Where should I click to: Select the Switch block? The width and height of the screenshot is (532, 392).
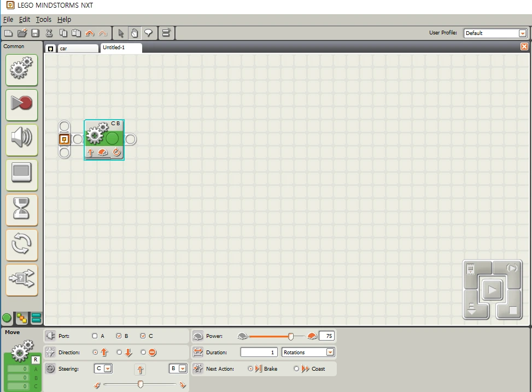pos(22,280)
